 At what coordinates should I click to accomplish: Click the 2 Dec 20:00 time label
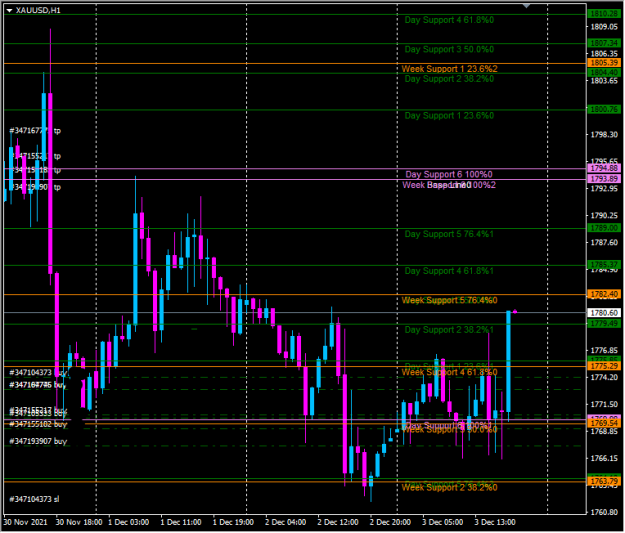pos(390,522)
